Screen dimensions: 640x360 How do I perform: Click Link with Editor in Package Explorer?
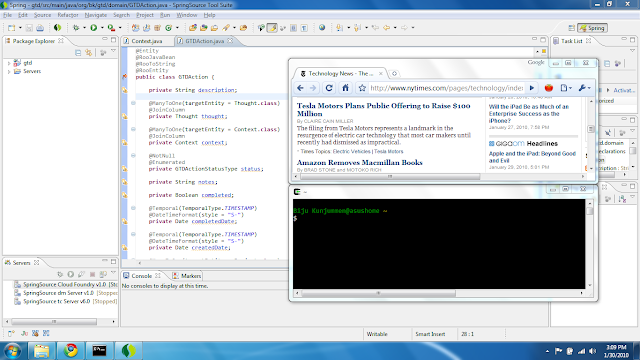click(x=89, y=53)
